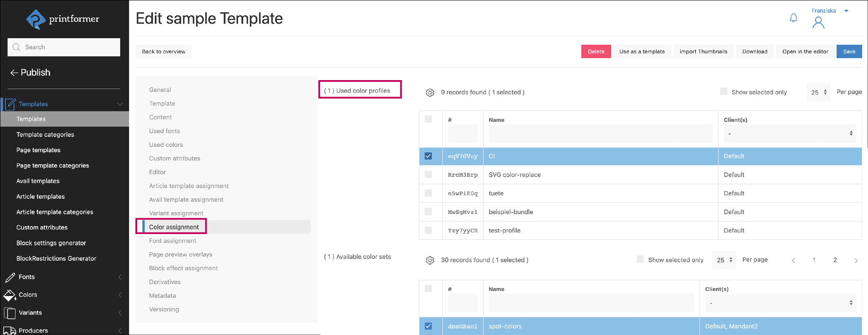Click the Delete button
Image resolution: width=868 pixels, height=335 pixels.
click(596, 52)
